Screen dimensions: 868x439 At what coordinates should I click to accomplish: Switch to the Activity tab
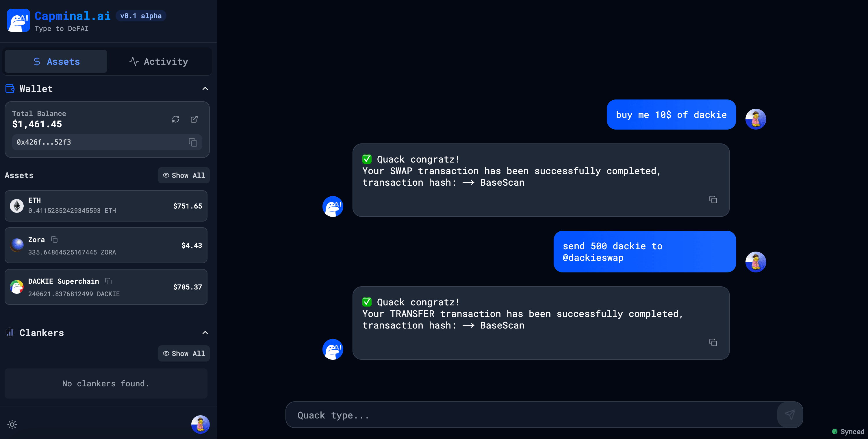159,61
